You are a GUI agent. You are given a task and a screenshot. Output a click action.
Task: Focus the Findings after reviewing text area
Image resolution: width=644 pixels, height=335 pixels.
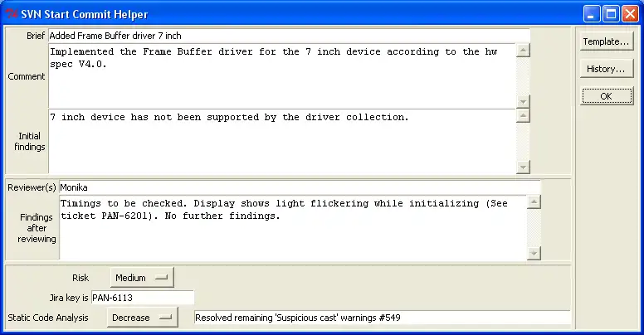coord(292,228)
